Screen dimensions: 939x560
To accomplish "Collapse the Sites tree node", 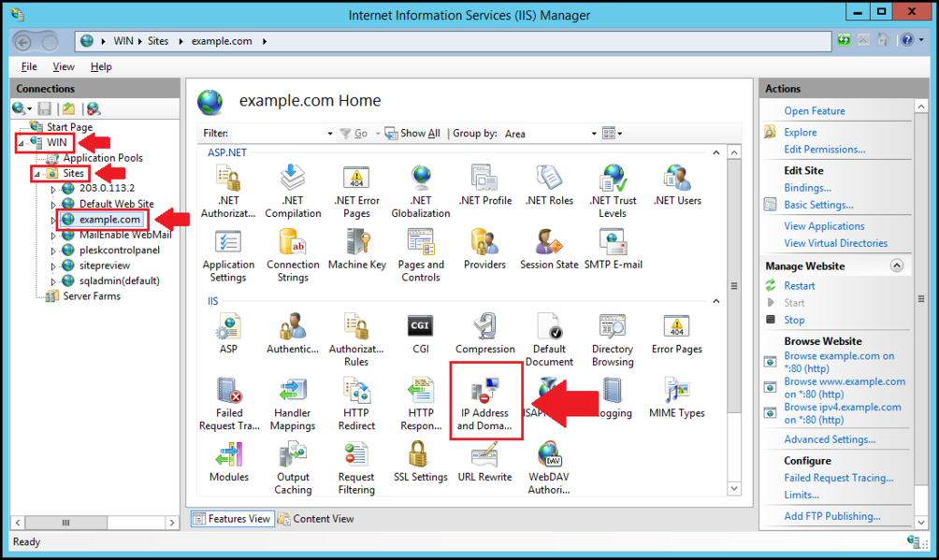I will pos(37,174).
